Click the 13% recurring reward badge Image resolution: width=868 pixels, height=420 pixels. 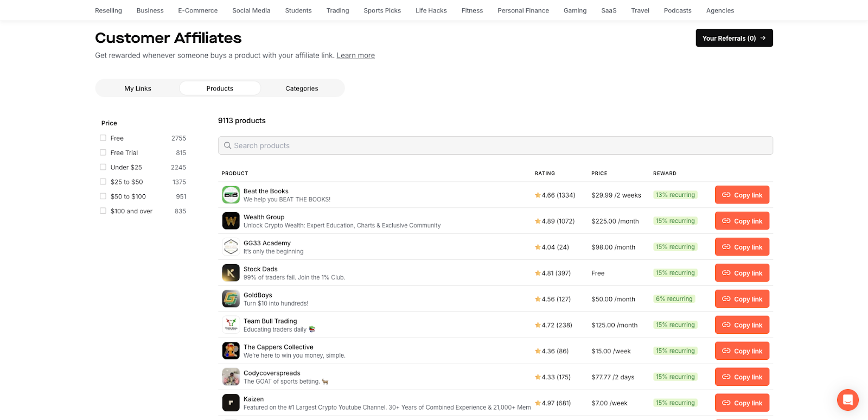tap(675, 195)
